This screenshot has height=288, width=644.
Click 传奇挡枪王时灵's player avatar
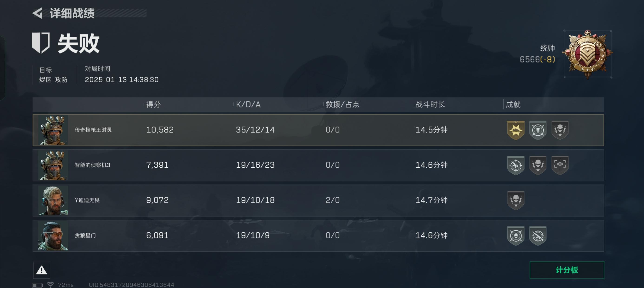pyautogui.click(x=53, y=130)
